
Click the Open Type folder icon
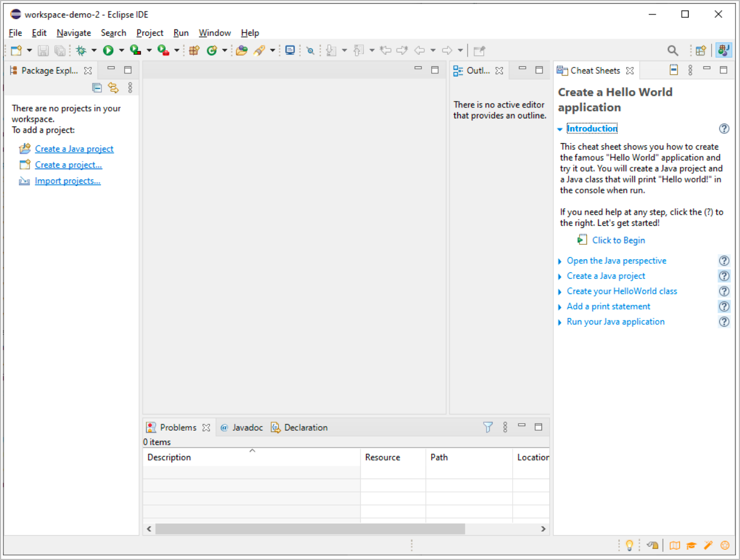coord(242,51)
